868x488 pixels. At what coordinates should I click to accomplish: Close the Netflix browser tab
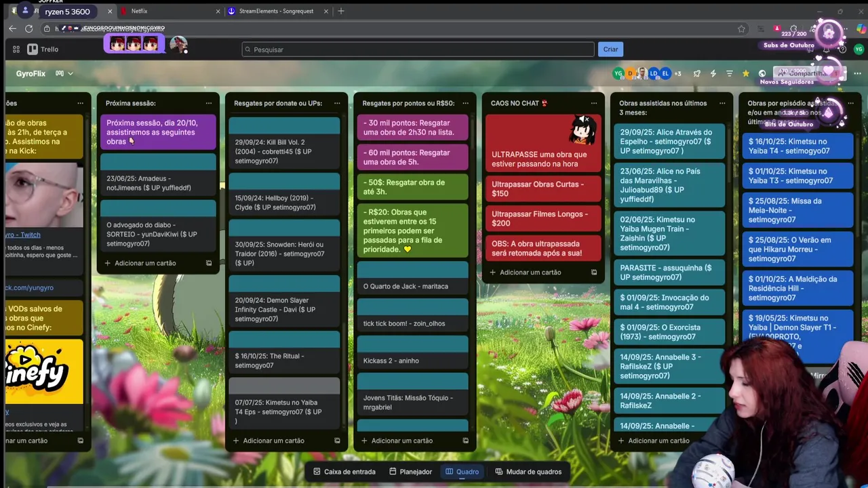(218, 11)
